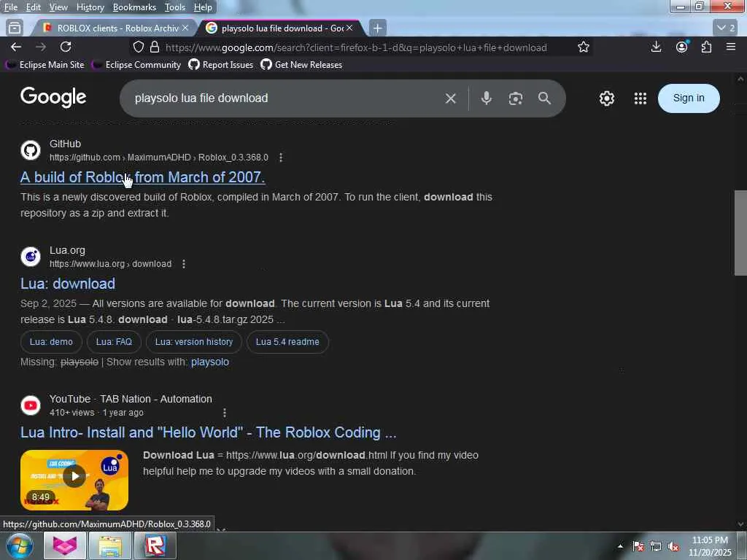
Task: Open more options for YouTube result
Action: pos(225,413)
